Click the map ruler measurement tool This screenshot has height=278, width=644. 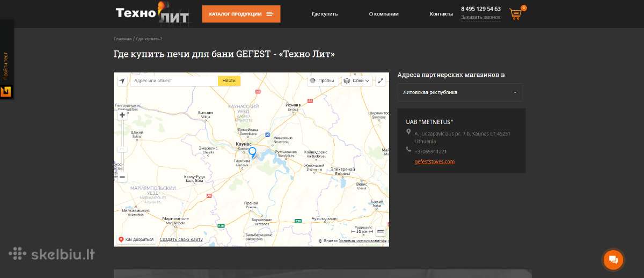(381, 232)
